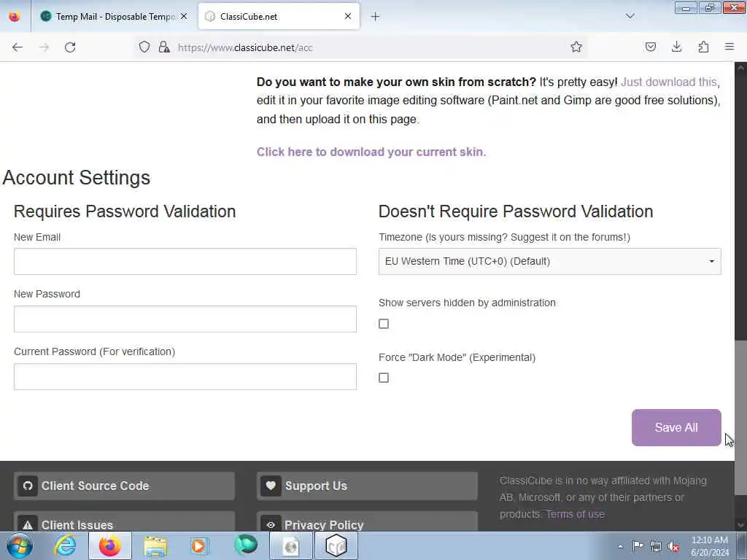The image size is (747, 560).
Task: Click the ClassiCube cube icon in taskbar
Action: tap(336, 545)
